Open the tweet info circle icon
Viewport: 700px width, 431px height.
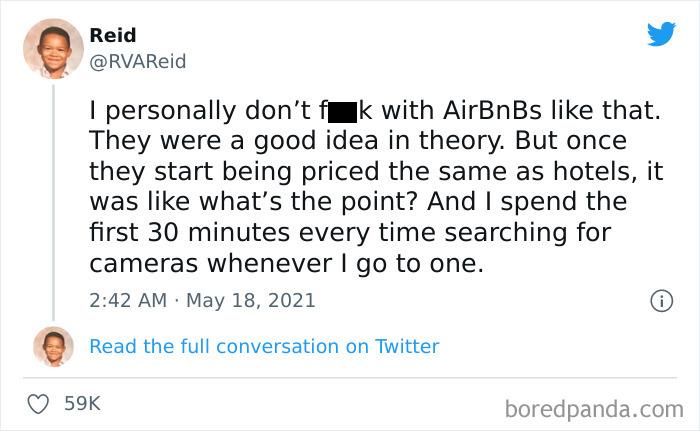click(661, 301)
